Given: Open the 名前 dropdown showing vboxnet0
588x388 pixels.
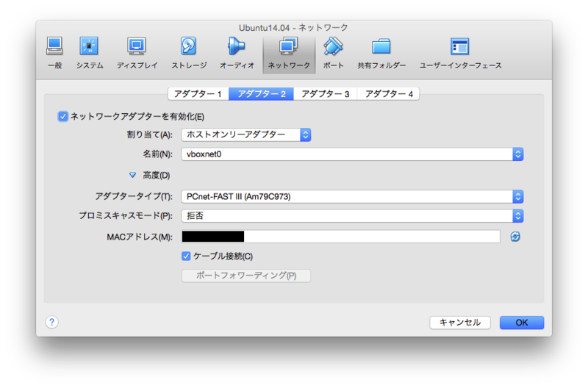Looking at the screenshot, I should pyautogui.click(x=352, y=154).
